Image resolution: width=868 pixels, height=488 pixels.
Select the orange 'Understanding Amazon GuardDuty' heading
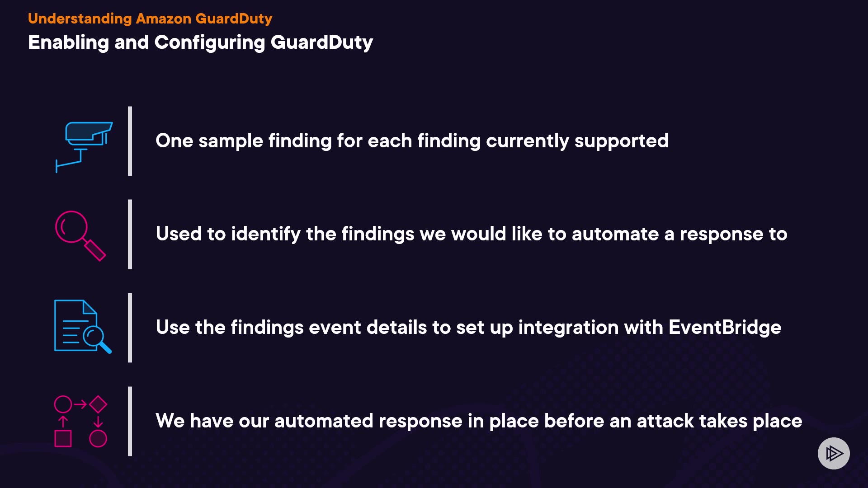150,19
